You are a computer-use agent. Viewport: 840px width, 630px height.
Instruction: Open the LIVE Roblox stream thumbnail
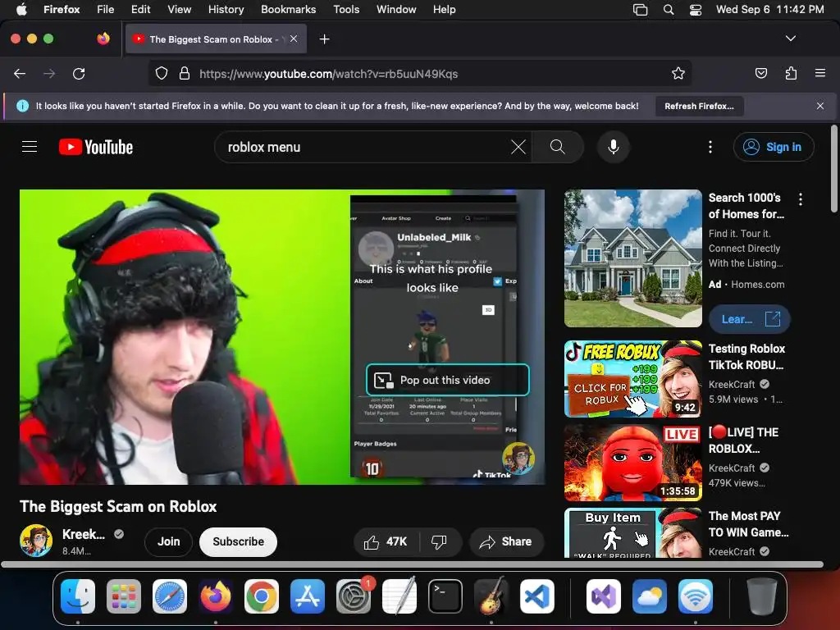tap(632, 463)
